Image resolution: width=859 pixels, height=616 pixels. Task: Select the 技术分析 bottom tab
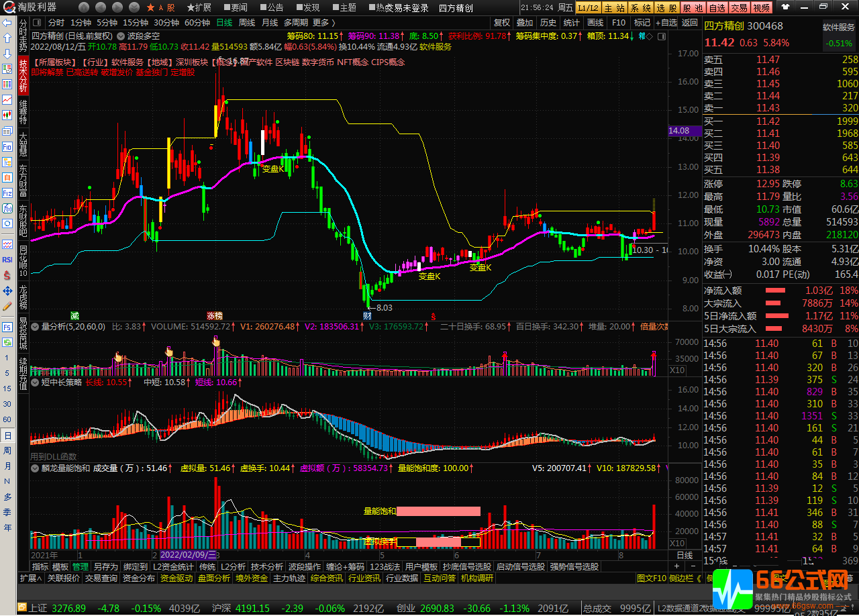coord(266,567)
